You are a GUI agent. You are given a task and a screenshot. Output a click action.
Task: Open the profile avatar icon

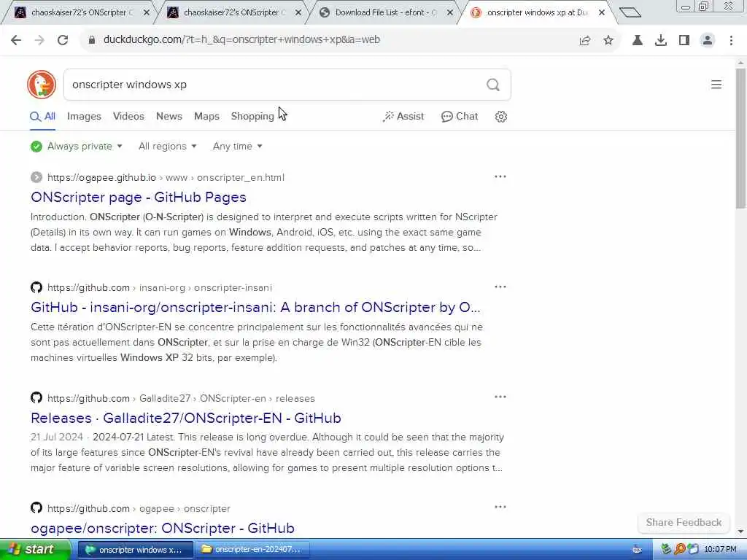click(x=708, y=40)
